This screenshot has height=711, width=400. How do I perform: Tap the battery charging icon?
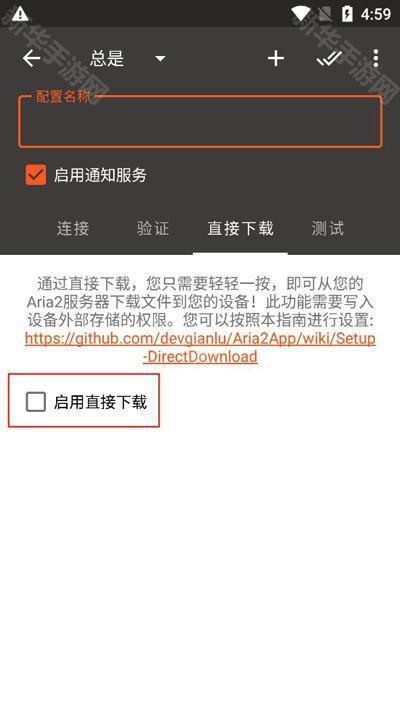tap(346, 14)
